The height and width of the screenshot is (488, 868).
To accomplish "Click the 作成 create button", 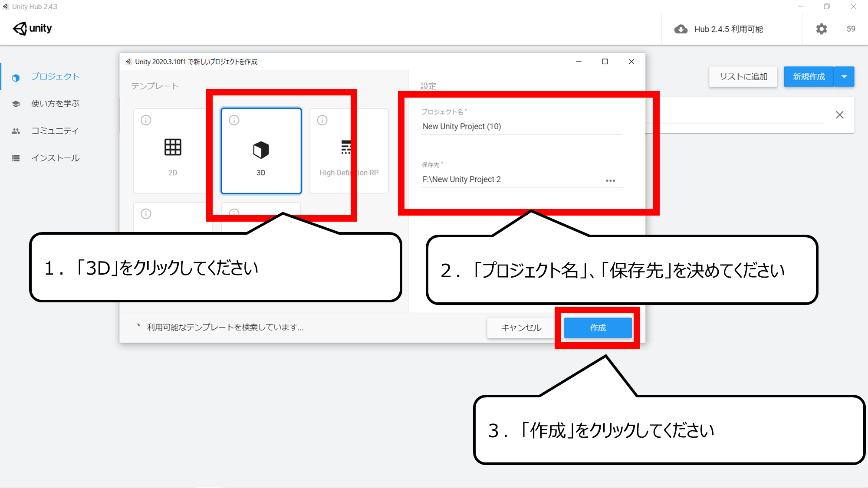I will click(598, 328).
